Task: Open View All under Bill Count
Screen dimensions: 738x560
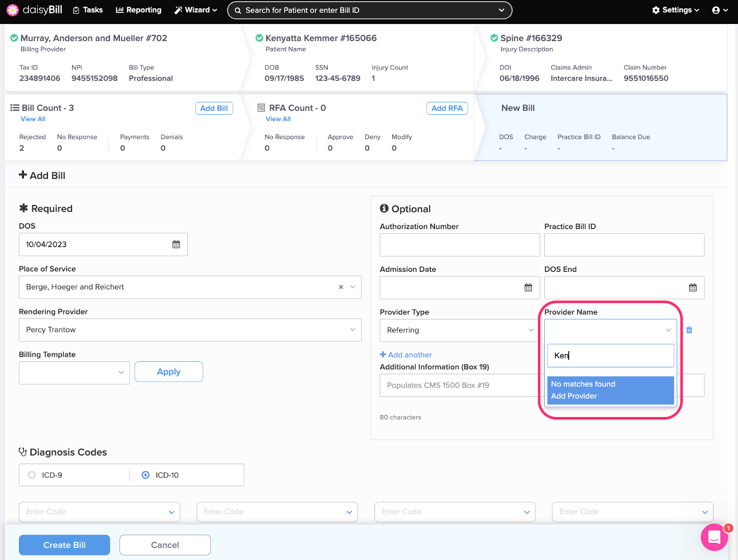Action: (33, 119)
